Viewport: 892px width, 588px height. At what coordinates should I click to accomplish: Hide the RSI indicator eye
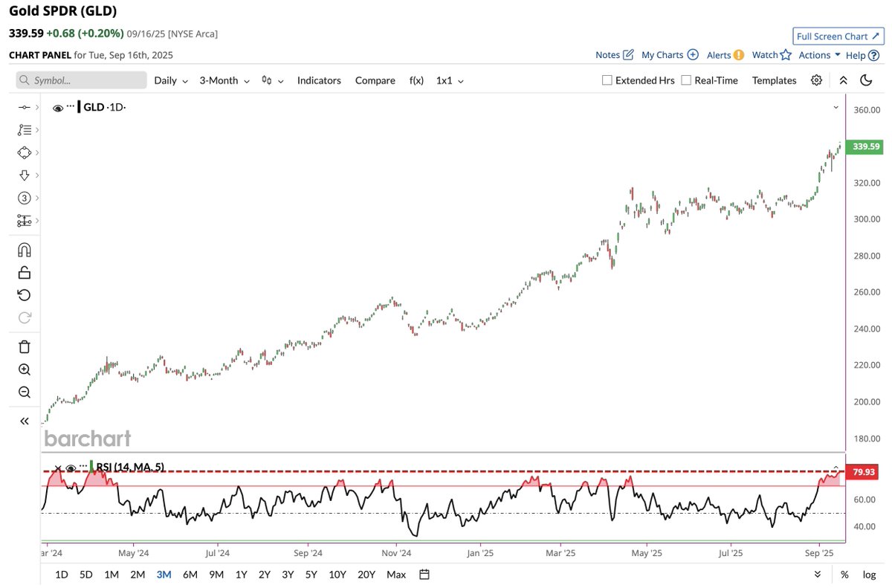(x=71, y=468)
